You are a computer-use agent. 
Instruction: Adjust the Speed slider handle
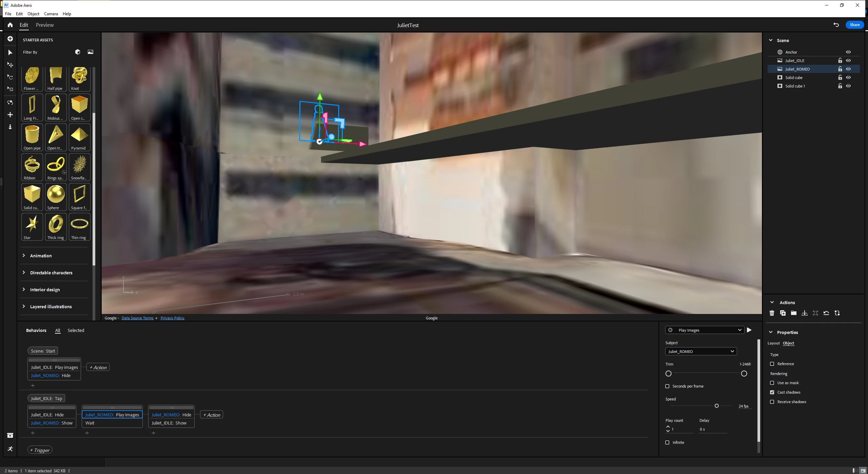[716, 406]
